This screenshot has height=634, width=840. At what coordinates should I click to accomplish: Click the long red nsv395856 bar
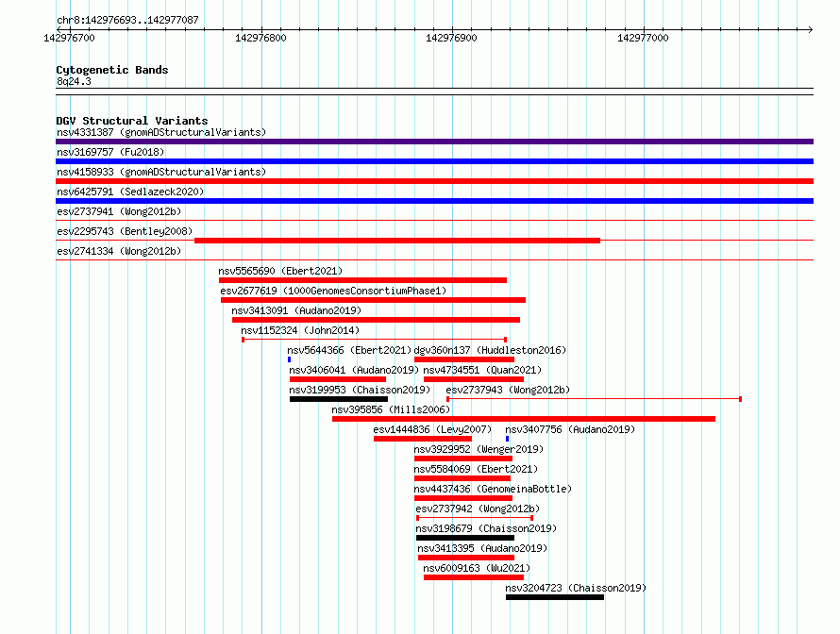[524, 419]
